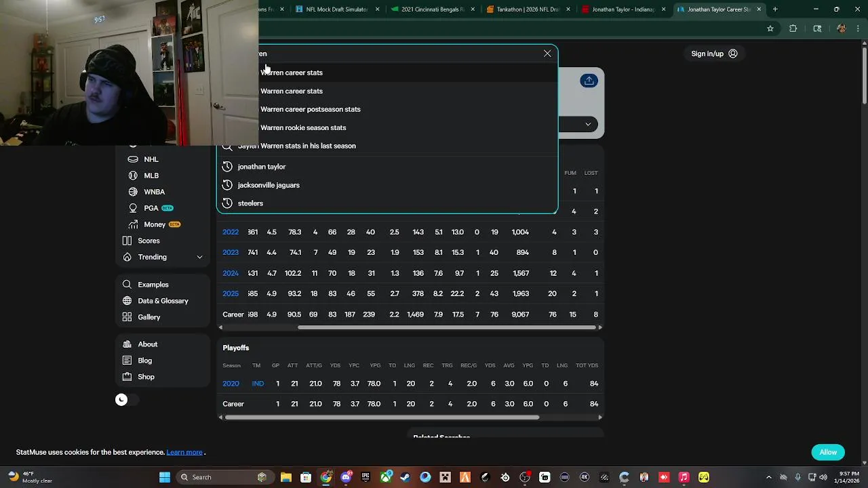Click the regular season table horizontal scrollbar
This screenshot has height=488, width=868.
447,327
